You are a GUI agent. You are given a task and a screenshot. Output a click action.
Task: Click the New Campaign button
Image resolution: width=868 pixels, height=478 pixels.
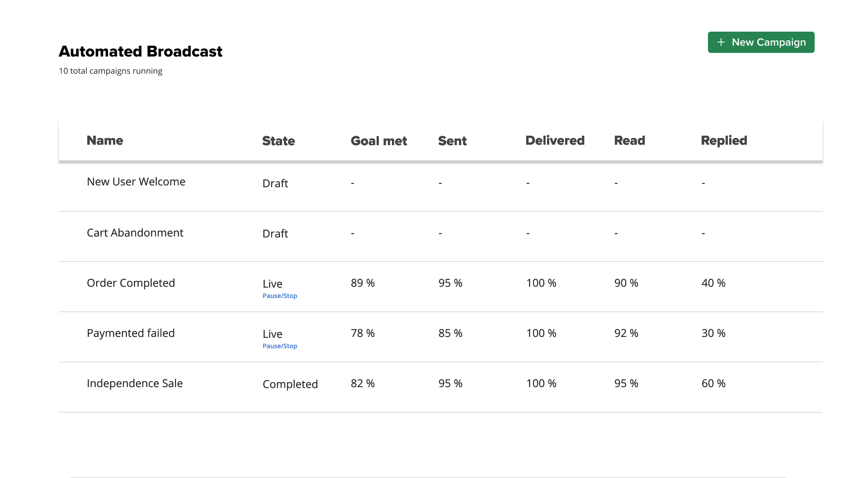point(761,42)
